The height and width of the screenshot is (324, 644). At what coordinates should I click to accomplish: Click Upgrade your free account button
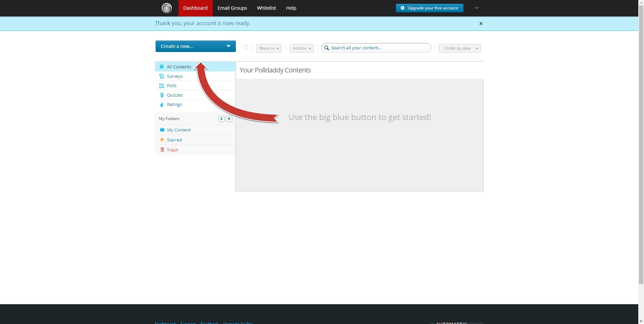tap(430, 8)
